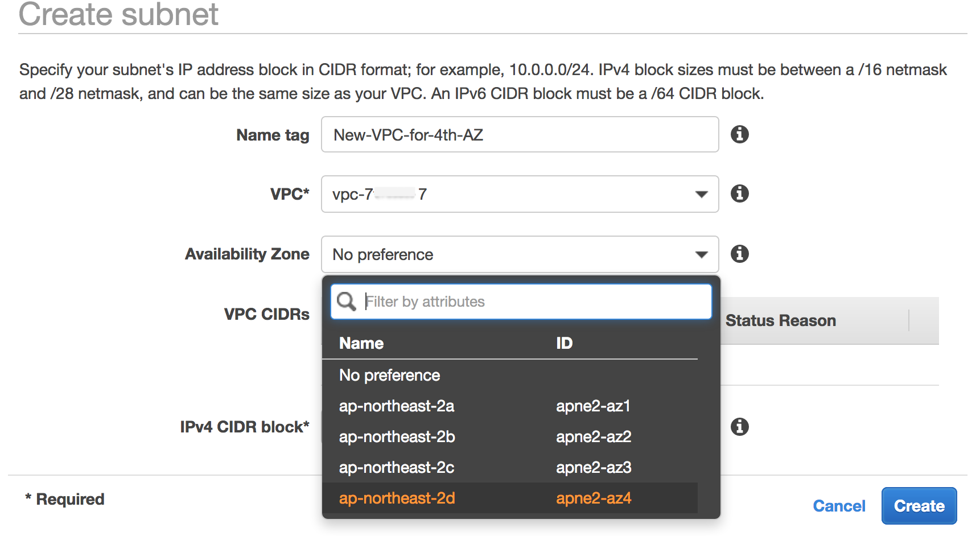This screenshot has height=536, width=980.
Task: Click the Cancel link
Action: 839,506
